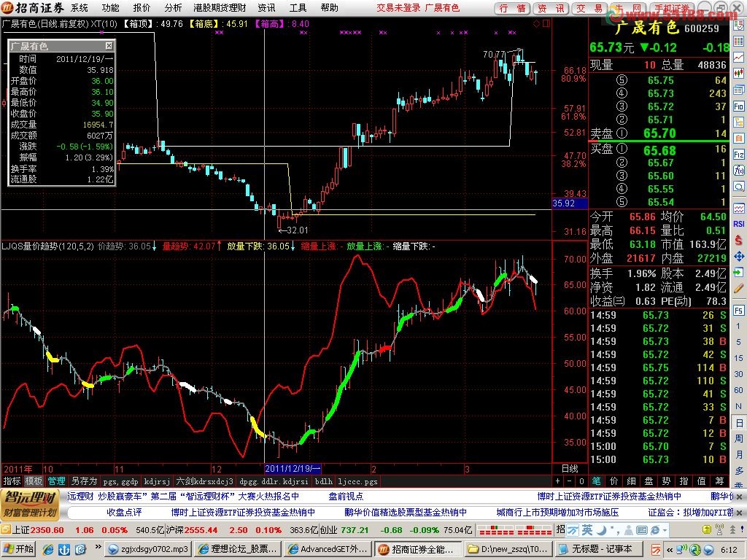Click the magnifier search icon

pyautogui.click(x=739, y=186)
